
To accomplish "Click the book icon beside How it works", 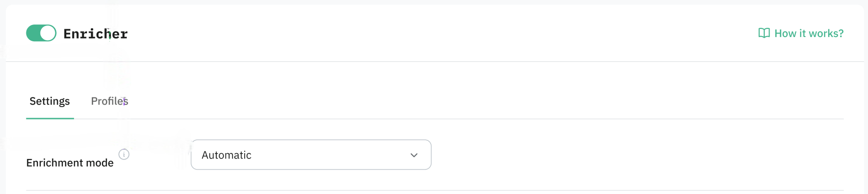I will click(x=764, y=33).
